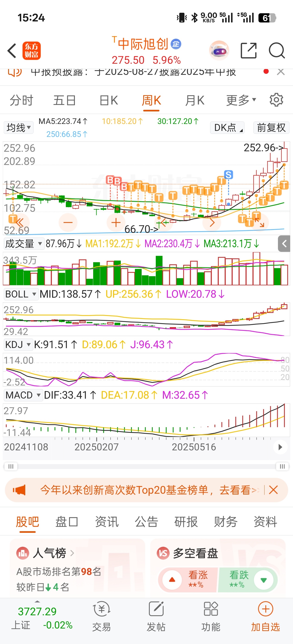Open the search magnifier icon
Viewport: 293px width, 644px height.
coord(277,51)
